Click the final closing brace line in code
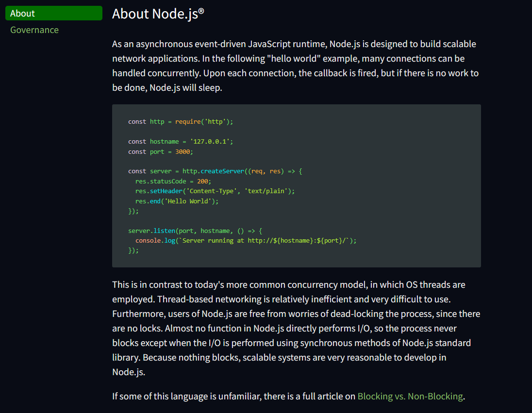532x413 pixels. coord(133,250)
